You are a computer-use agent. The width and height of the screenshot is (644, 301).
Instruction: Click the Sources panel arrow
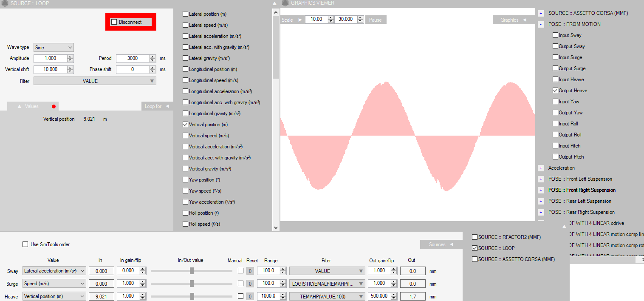coord(452,244)
